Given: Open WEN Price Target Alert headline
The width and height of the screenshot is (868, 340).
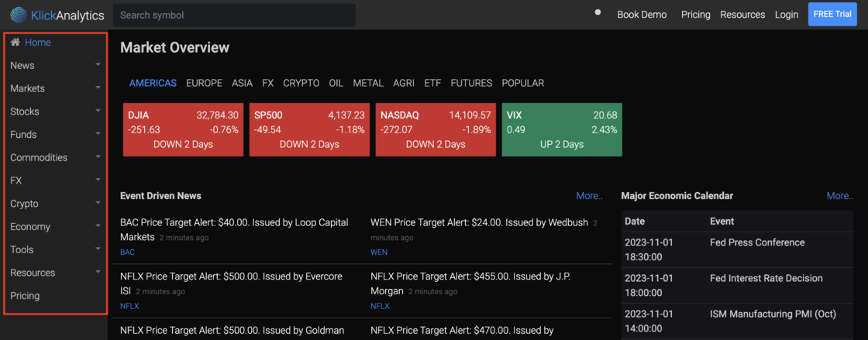Looking at the screenshot, I should tap(480, 223).
